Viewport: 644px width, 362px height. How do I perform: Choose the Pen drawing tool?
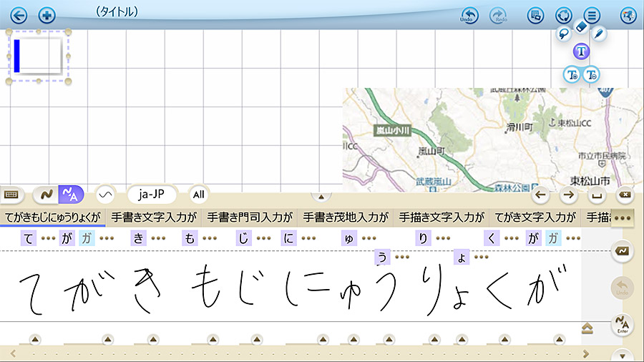(x=598, y=33)
